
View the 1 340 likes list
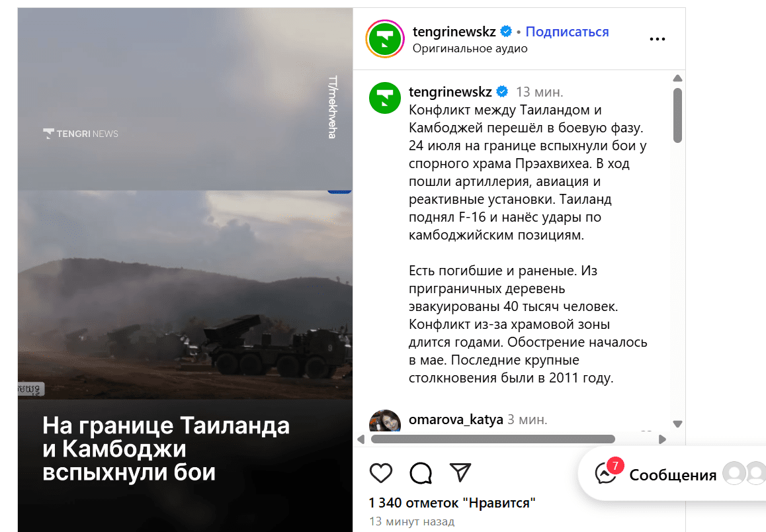coord(452,503)
